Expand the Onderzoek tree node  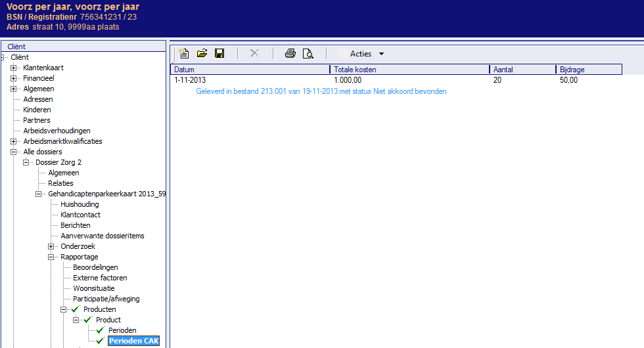(51, 246)
